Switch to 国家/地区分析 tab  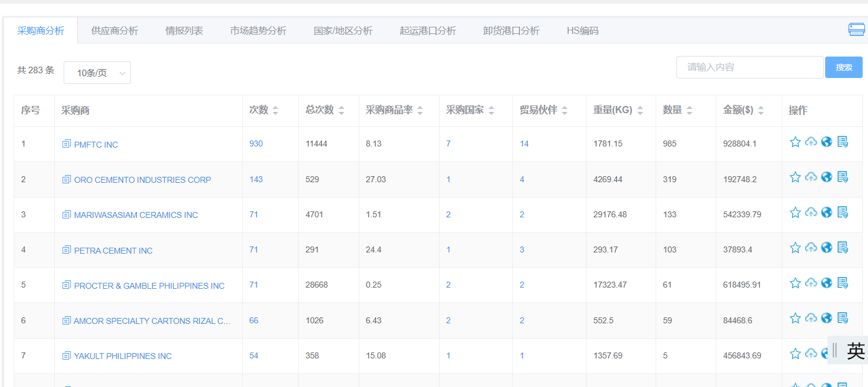pos(343,31)
